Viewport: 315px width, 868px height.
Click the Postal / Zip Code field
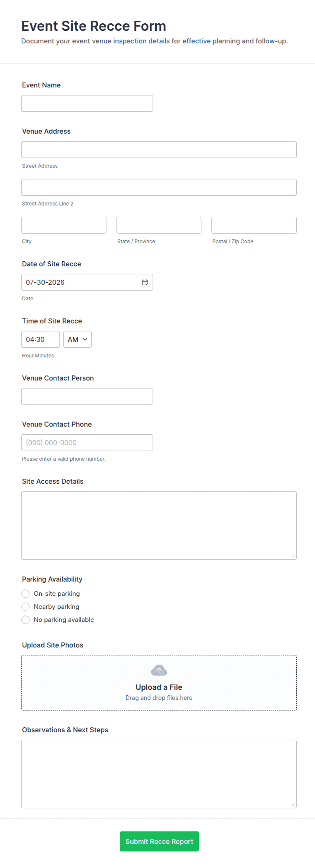(254, 225)
